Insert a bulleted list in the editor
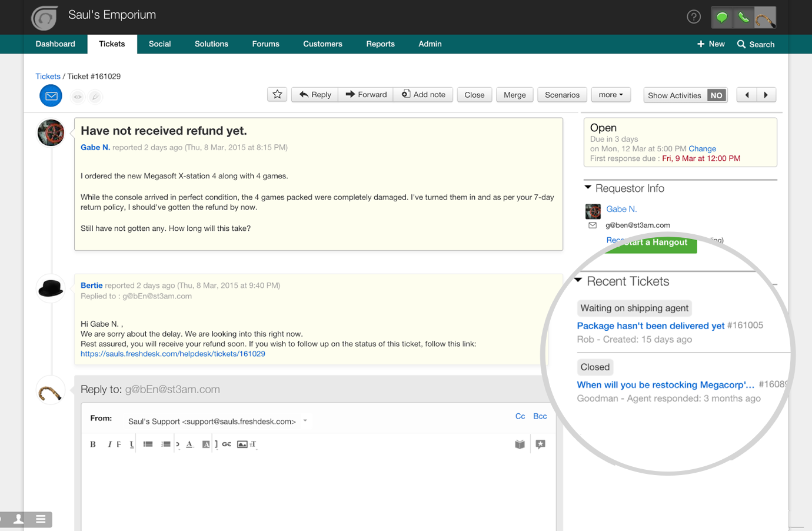This screenshot has height=531, width=812. 148,444
